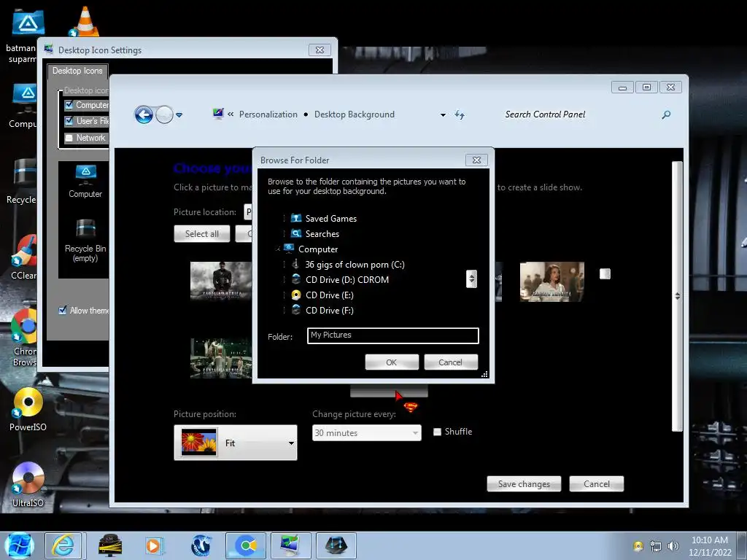Click the clock showing 10:10 AM
This screenshot has height=560, width=747.
(x=709, y=540)
